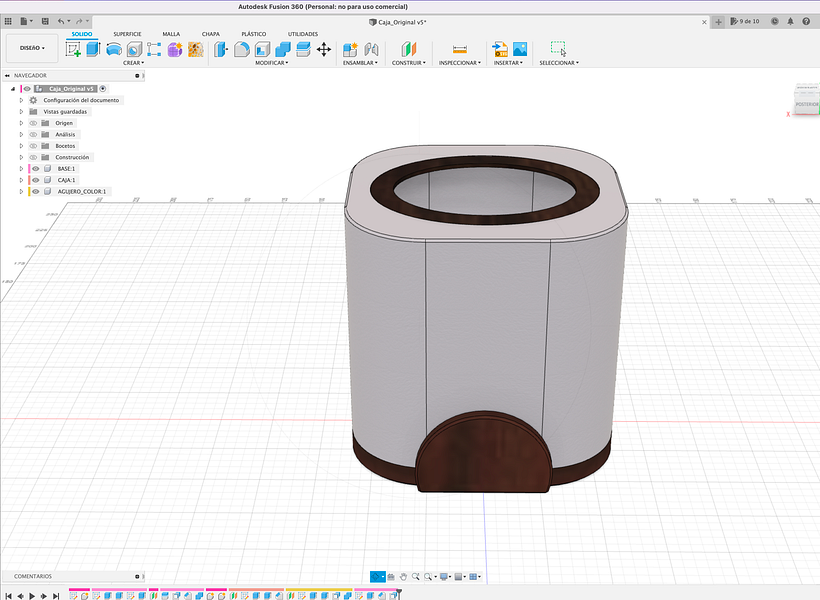Open the DISEÑO workspace dropdown
The image size is (820, 600).
32,48
